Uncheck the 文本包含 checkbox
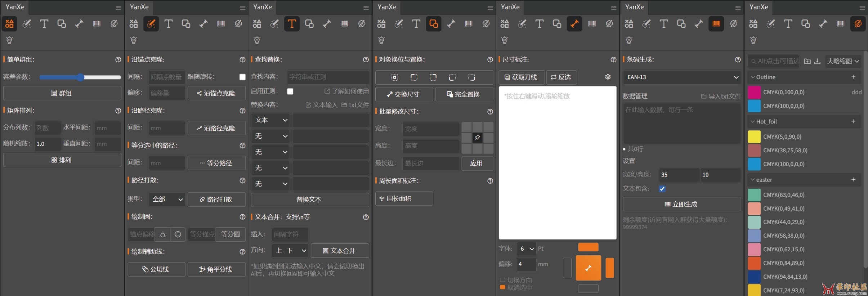 pos(662,189)
